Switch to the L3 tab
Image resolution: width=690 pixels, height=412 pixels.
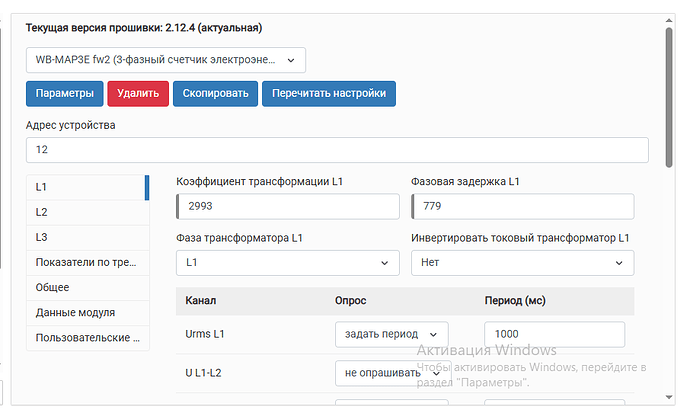click(88, 237)
